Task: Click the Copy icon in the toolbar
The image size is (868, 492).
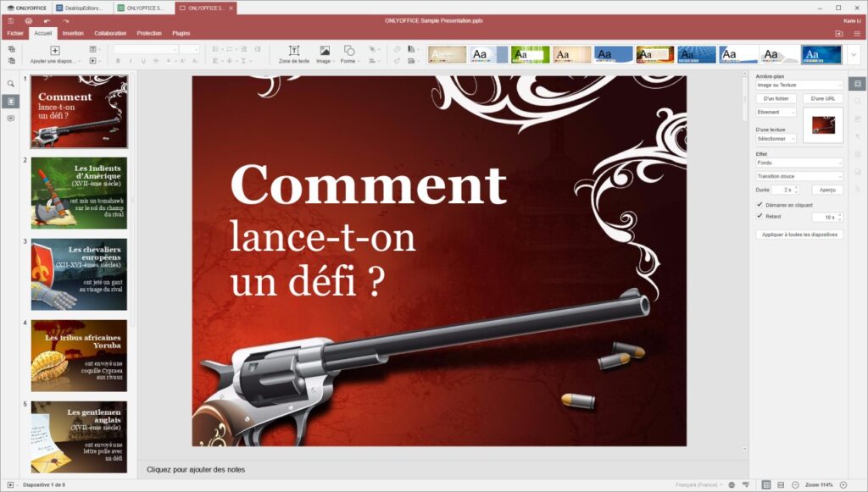Action: pos(12,49)
